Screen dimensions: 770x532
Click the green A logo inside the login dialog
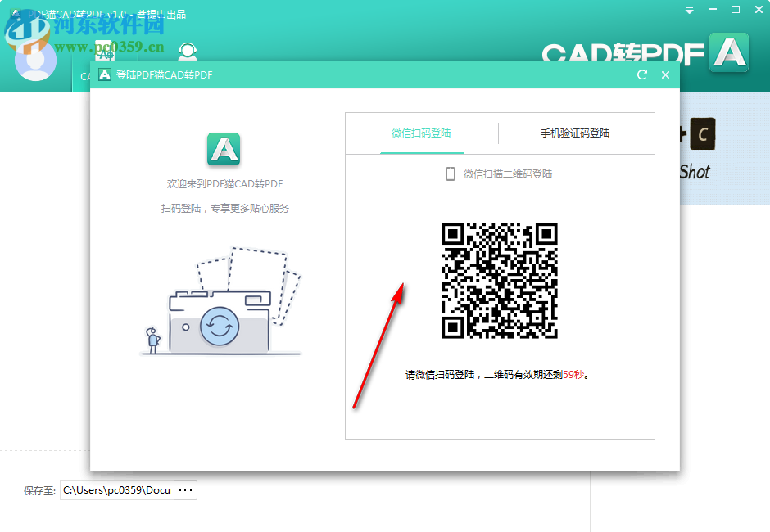(223, 149)
